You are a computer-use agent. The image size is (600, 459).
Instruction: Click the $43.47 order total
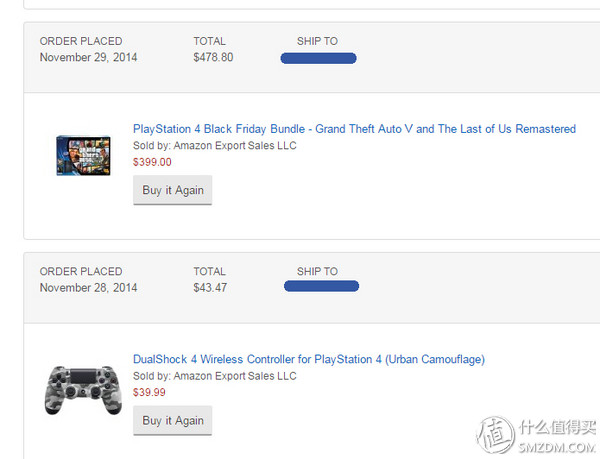pos(210,288)
